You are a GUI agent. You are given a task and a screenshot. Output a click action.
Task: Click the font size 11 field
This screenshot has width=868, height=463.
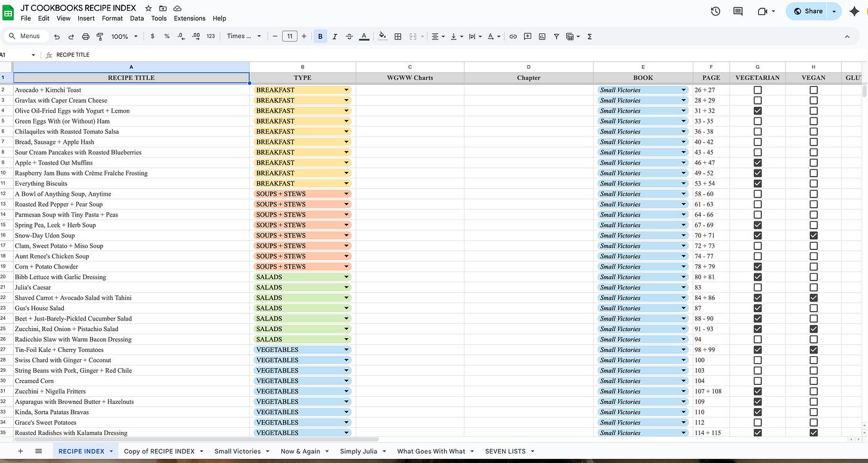click(289, 36)
